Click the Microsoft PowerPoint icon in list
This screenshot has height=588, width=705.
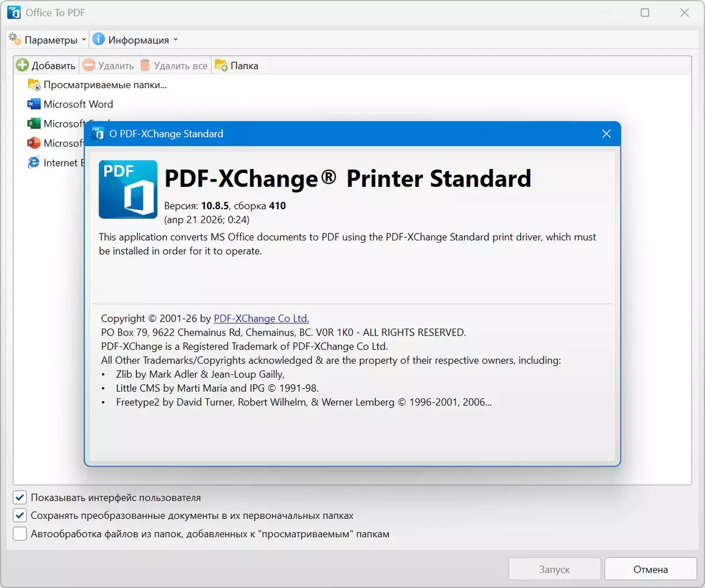(34, 143)
